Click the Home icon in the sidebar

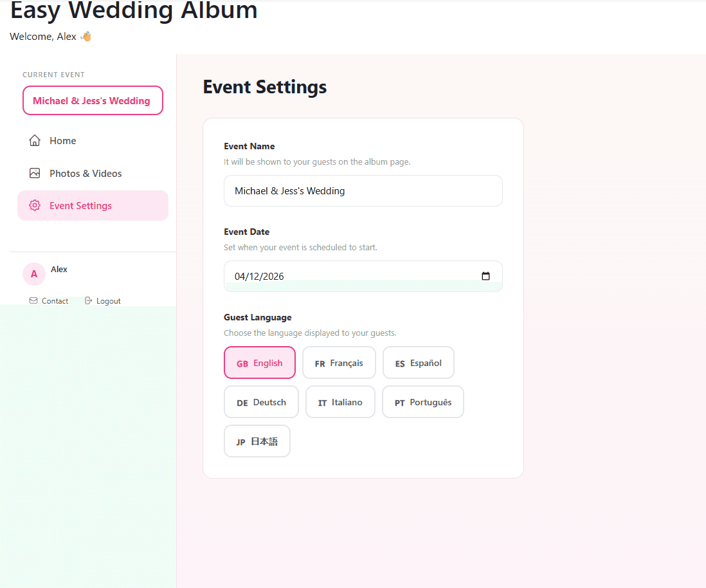[x=35, y=140]
